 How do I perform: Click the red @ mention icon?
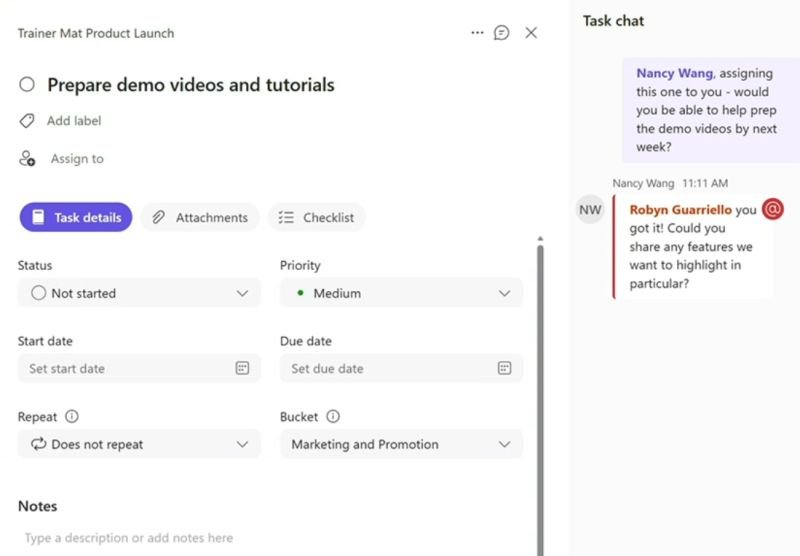(x=772, y=209)
